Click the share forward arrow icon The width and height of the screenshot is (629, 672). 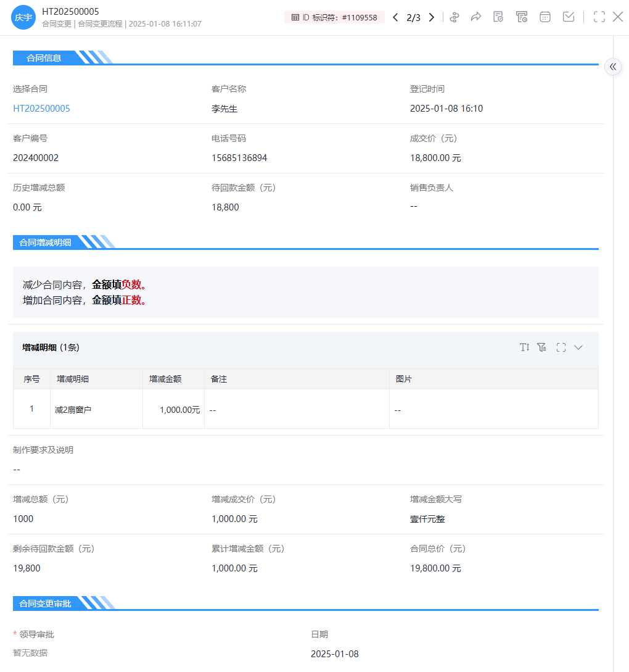tap(476, 17)
